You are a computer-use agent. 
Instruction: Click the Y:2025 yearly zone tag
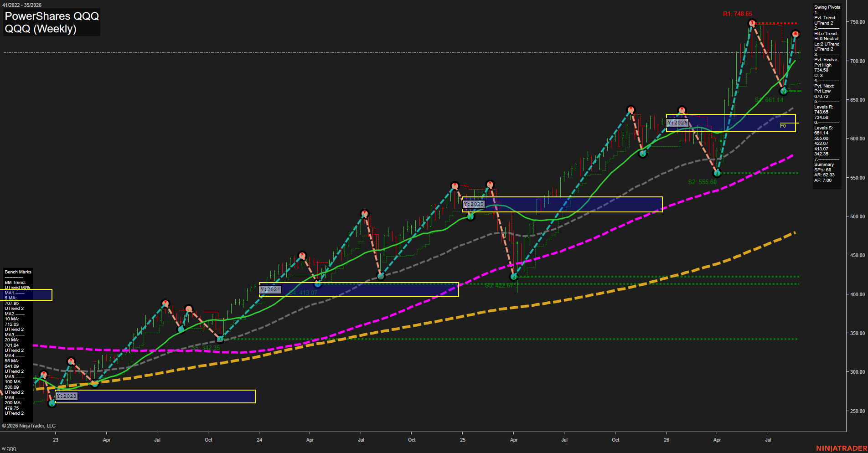pos(474,204)
